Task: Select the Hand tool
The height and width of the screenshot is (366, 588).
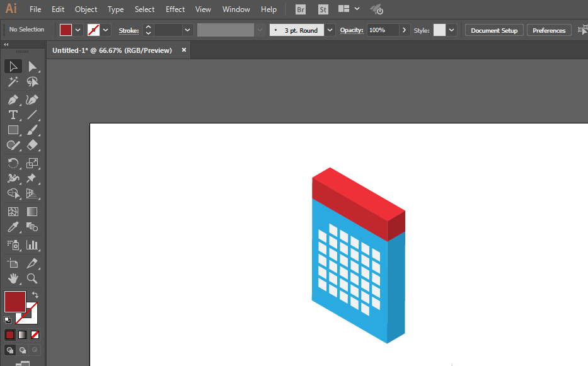Action: (x=13, y=278)
